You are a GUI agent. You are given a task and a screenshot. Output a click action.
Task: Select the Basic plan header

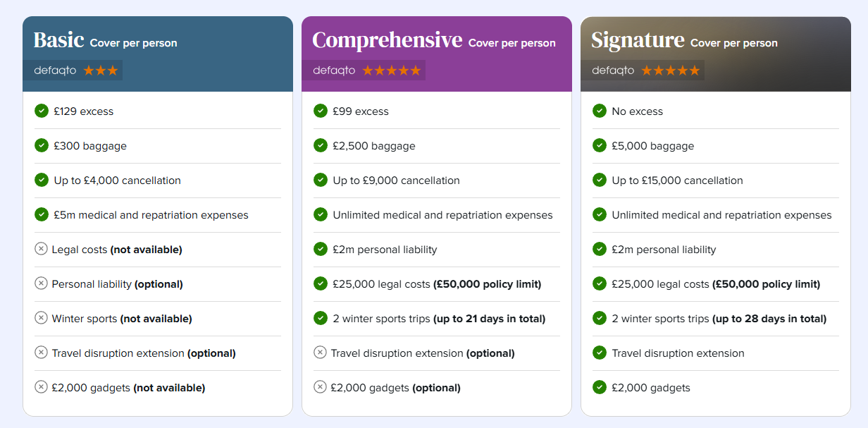158,54
